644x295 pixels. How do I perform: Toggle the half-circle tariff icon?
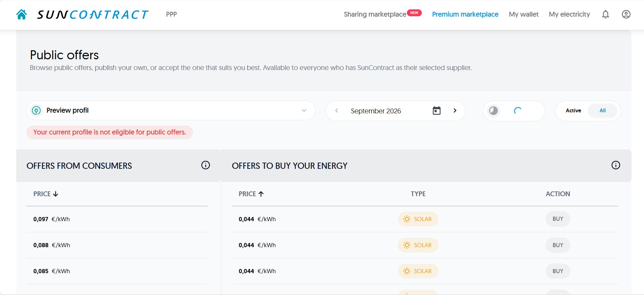pyautogui.click(x=493, y=111)
